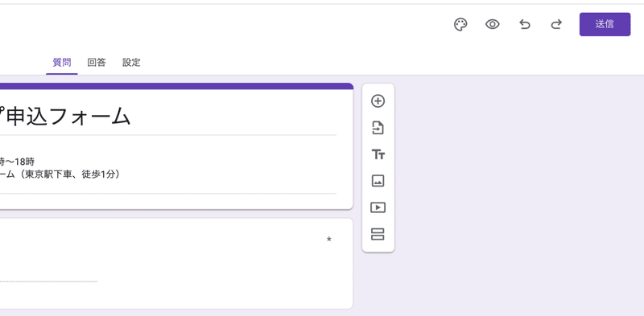Click the dotted short-answer line in the question
644x316 pixels.
tap(48, 281)
